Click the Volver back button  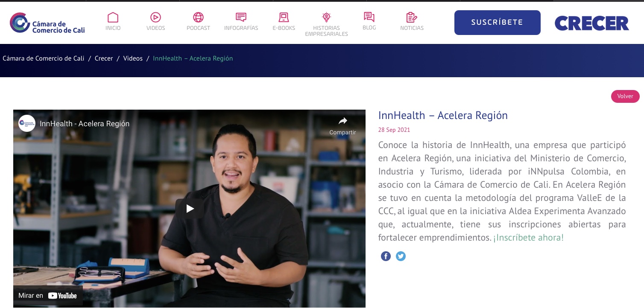point(625,96)
